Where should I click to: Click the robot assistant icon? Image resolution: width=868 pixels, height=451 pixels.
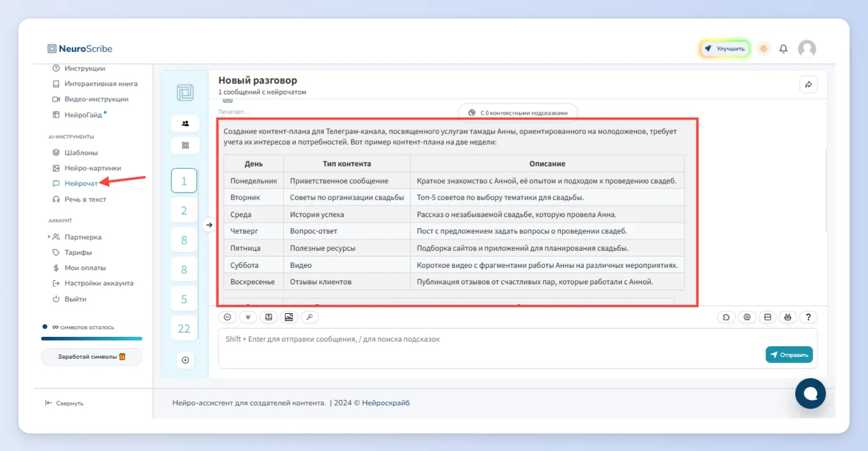[x=787, y=317]
